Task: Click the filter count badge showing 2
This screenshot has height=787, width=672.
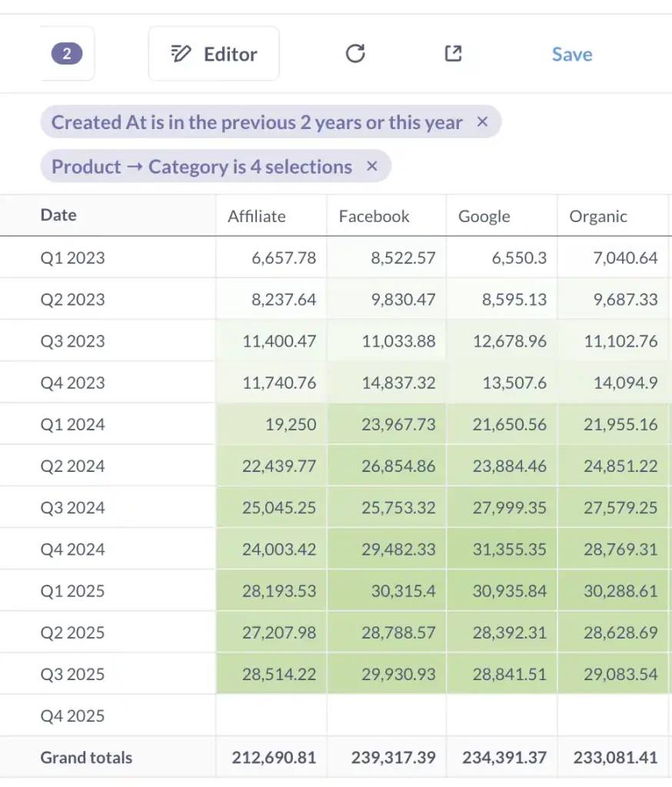Action: tap(67, 54)
